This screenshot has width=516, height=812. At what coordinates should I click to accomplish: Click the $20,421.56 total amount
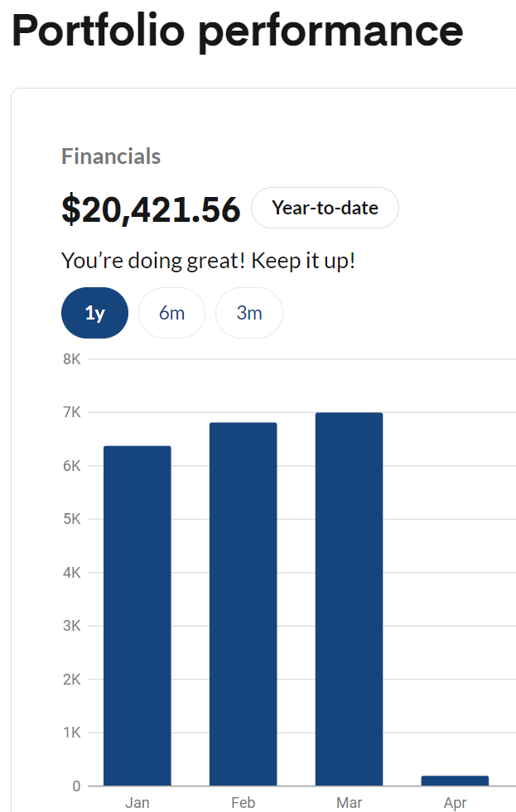pyautogui.click(x=151, y=209)
